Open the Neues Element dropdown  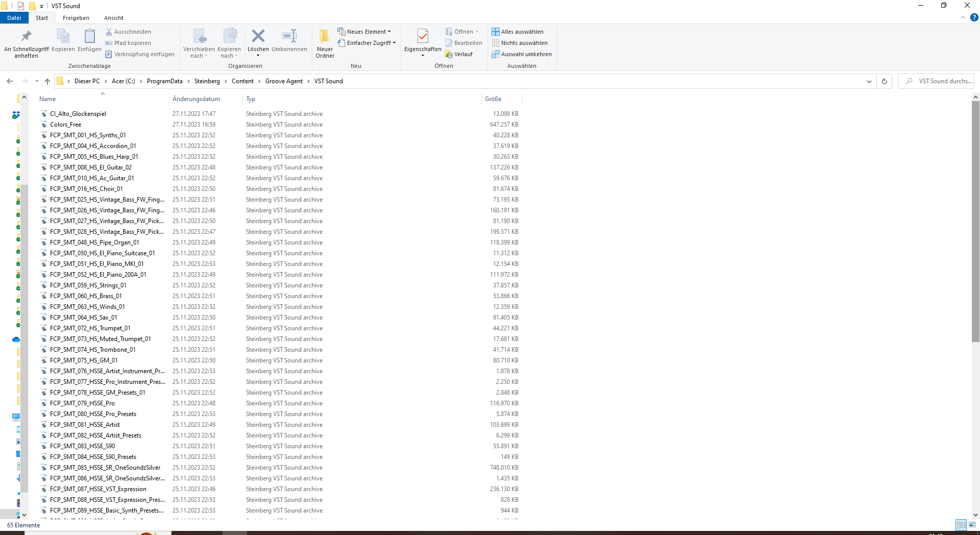pyautogui.click(x=364, y=32)
